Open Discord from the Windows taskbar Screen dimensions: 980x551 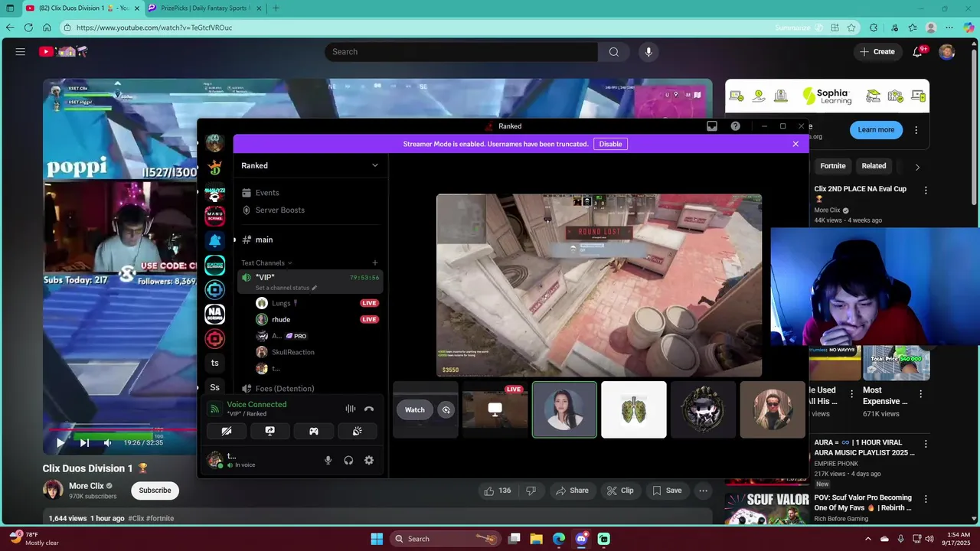581,539
